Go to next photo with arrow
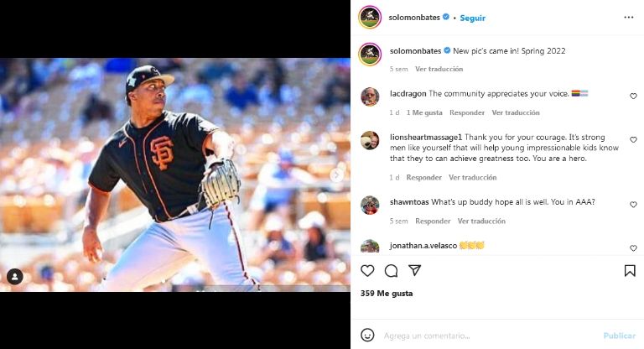This screenshot has height=349, width=644. coord(337,174)
